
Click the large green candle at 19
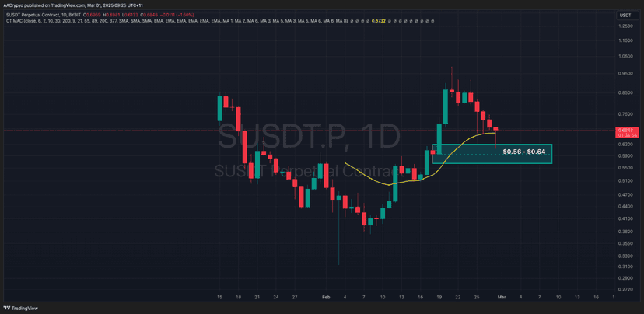click(439, 138)
